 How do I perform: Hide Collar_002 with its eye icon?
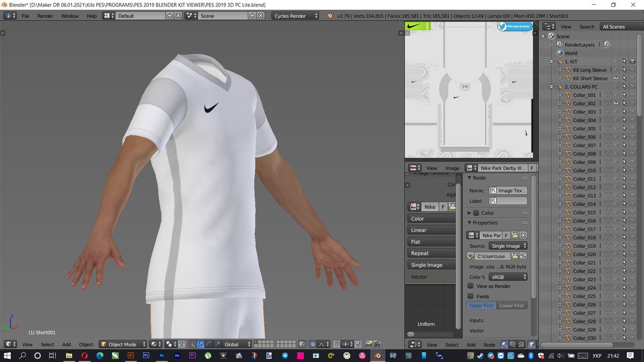[x=616, y=104]
